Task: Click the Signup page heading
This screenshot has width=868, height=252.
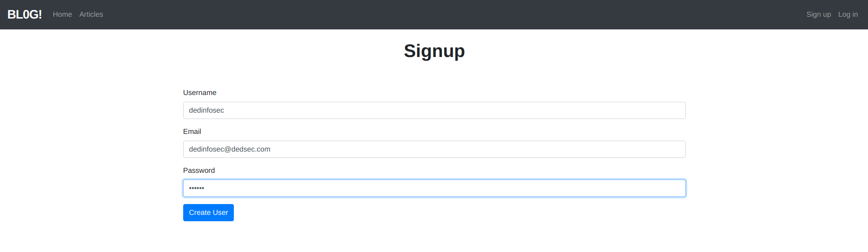Action: pyautogui.click(x=434, y=51)
